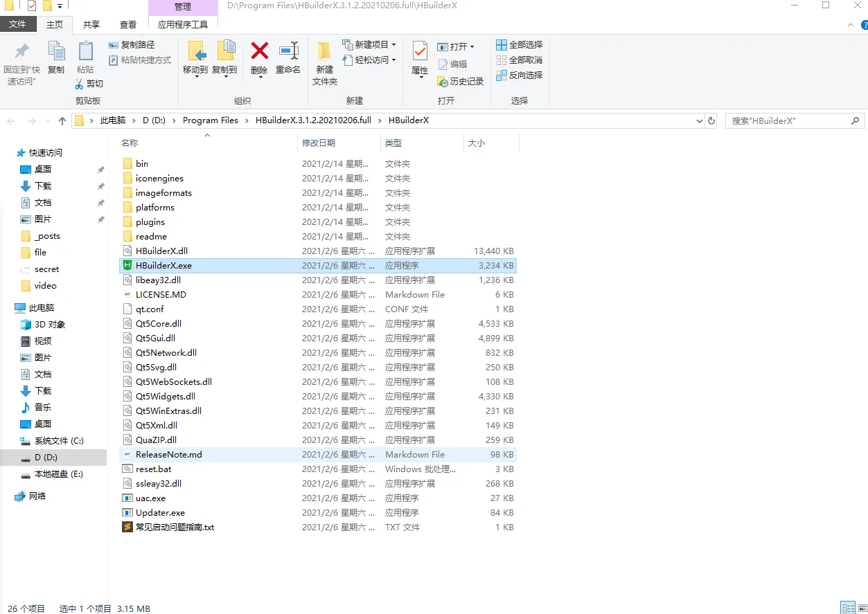Open the New item (新建项目) dropdown

369,45
